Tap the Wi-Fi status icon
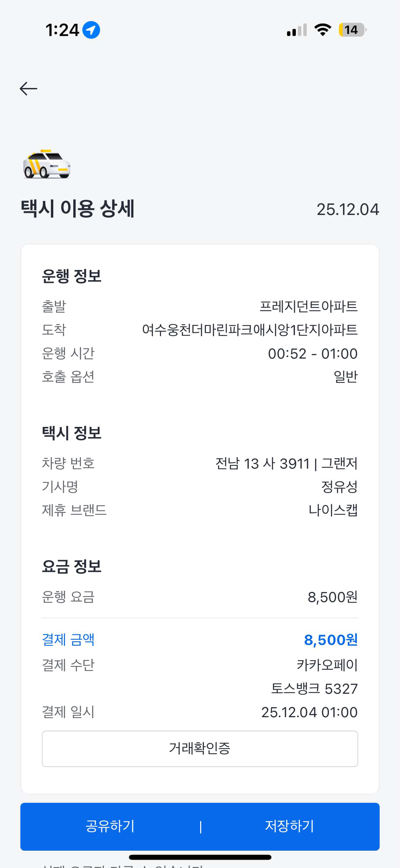This screenshot has width=400, height=868. coord(323,30)
